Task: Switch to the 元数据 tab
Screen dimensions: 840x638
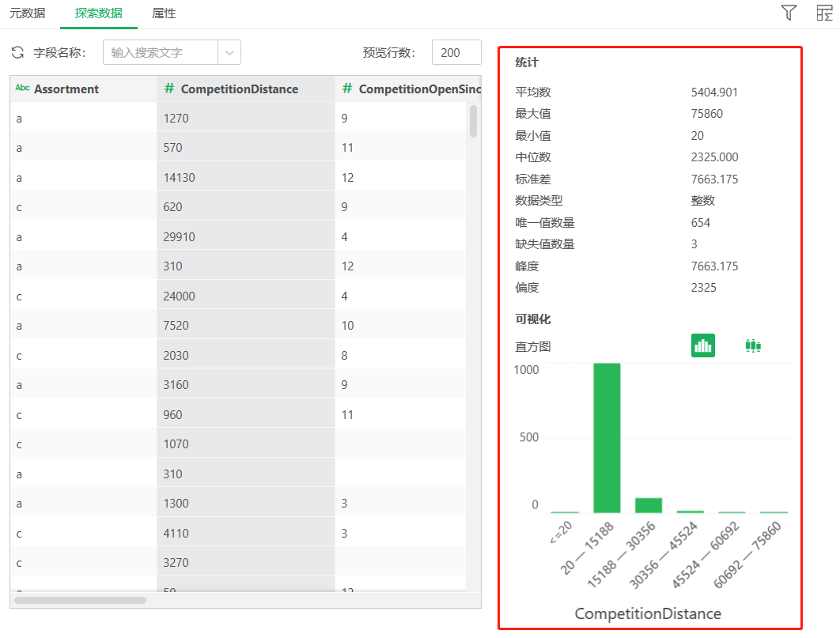Action: point(26,13)
